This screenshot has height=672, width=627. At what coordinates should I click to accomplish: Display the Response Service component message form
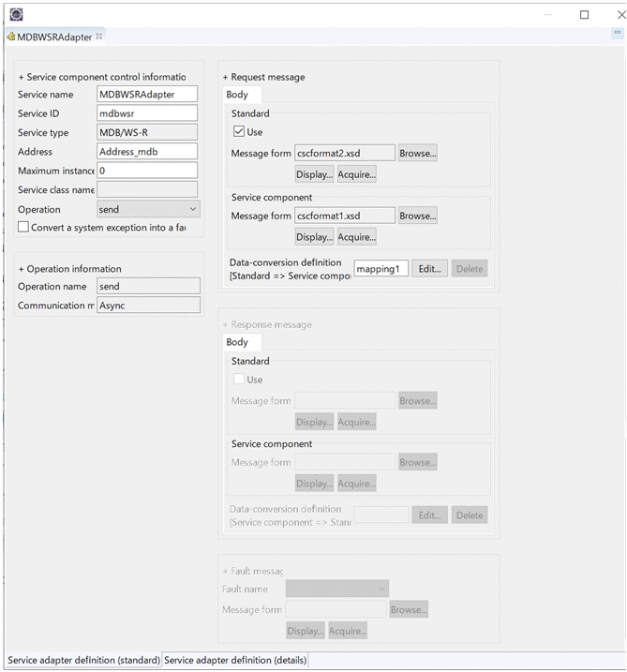tap(314, 484)
